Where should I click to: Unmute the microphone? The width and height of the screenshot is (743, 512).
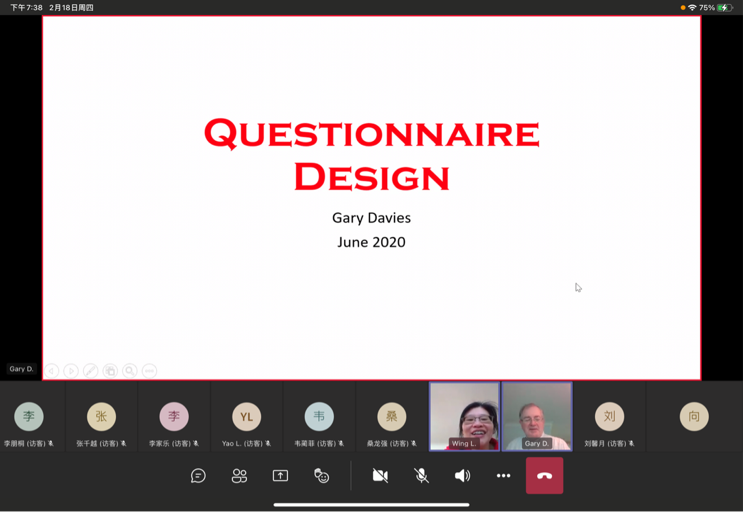coord(421,476)
